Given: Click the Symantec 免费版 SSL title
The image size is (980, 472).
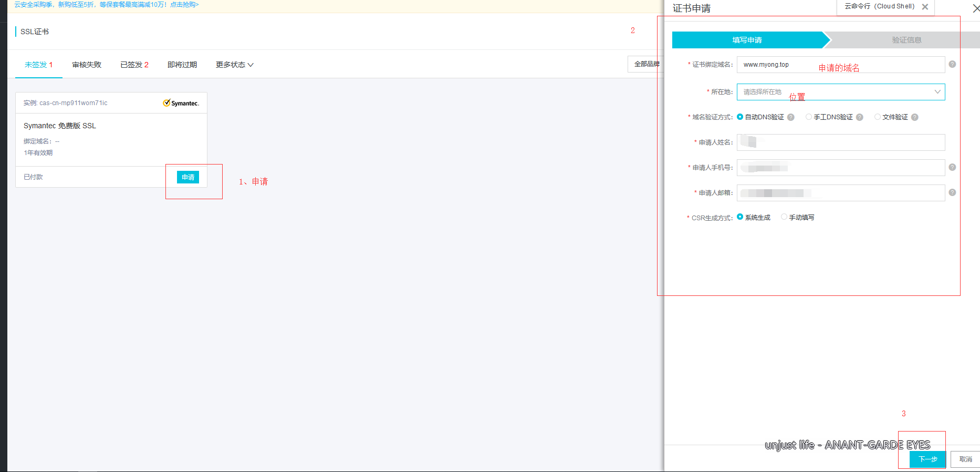Looking at the screenshot, I should [60, 126].
